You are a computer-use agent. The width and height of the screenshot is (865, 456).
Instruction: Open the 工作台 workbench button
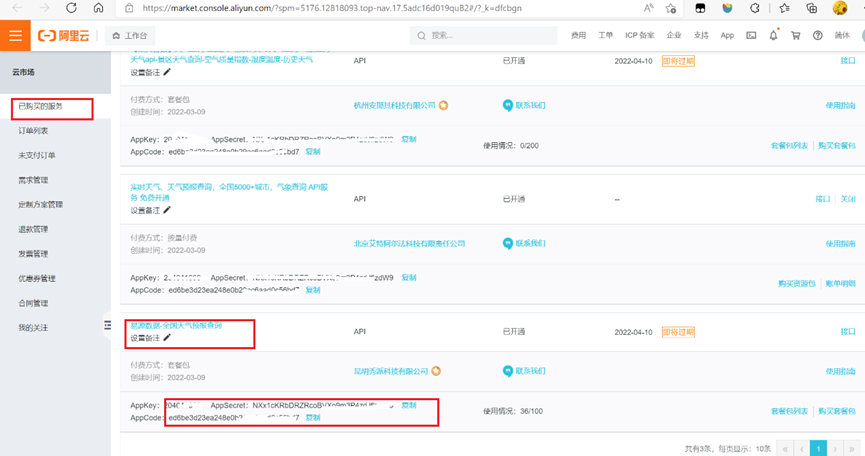click(x=130, y=36)
